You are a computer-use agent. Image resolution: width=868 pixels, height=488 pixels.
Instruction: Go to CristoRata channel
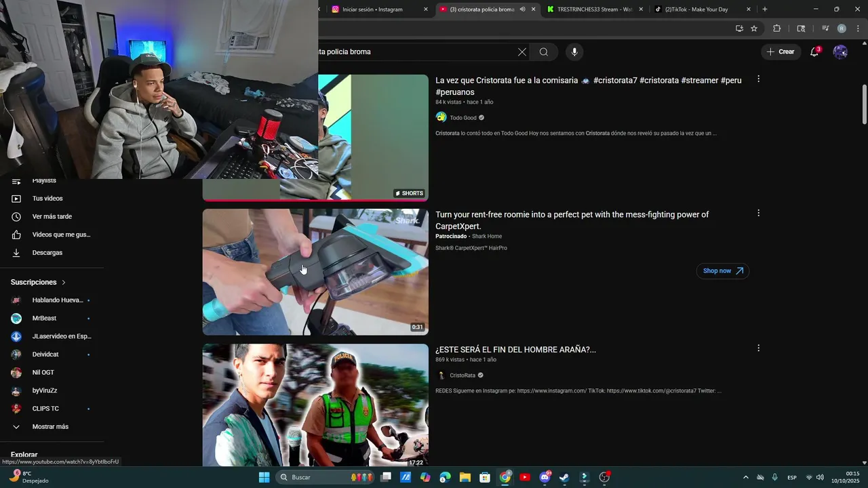[x=462, y=375]
